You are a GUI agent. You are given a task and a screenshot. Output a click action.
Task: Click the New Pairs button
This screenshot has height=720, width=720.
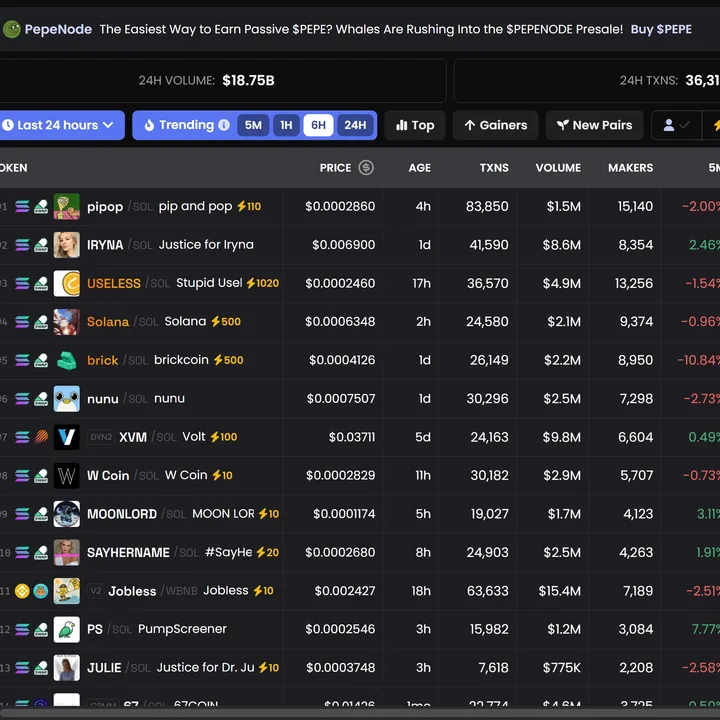tap(594, 125)
